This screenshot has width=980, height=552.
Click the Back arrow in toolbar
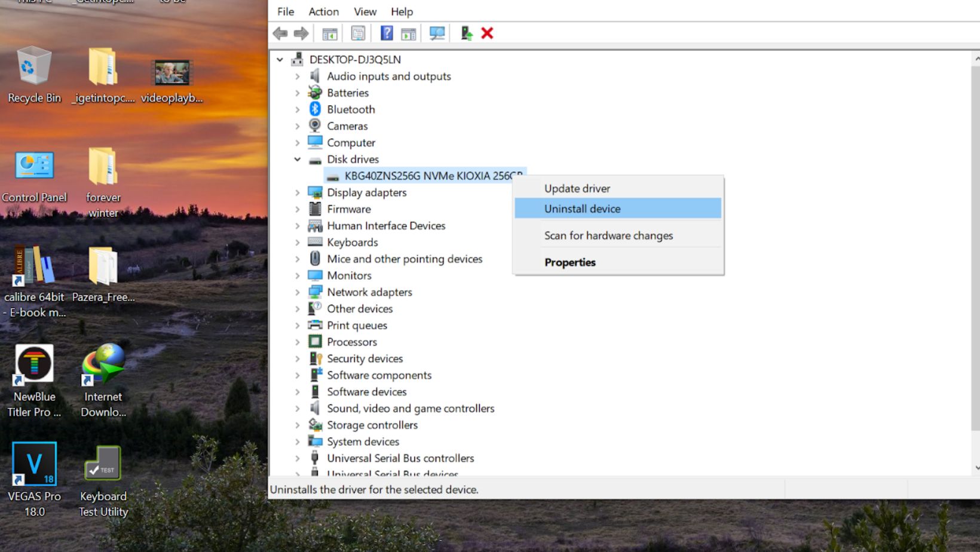tap(280, 33)
